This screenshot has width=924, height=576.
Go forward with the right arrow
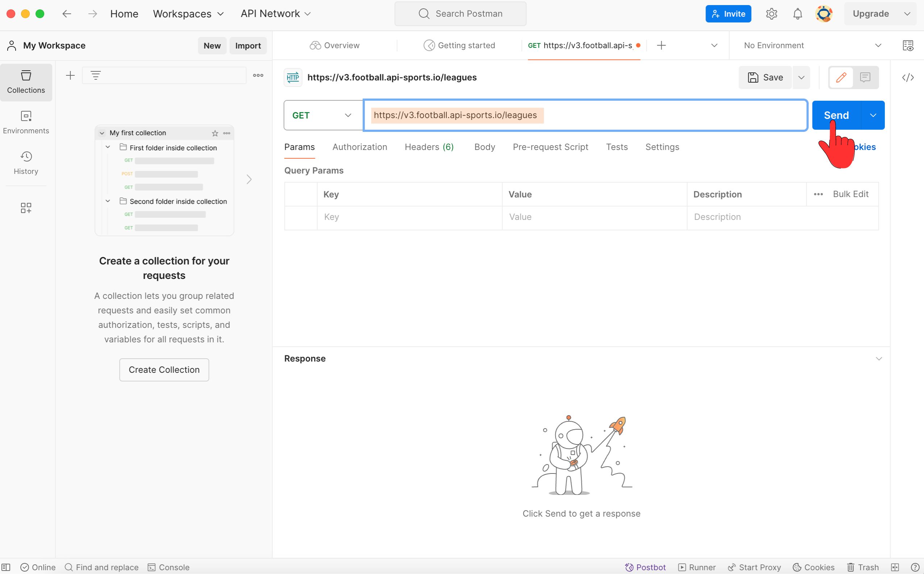[x=93, y=14]
